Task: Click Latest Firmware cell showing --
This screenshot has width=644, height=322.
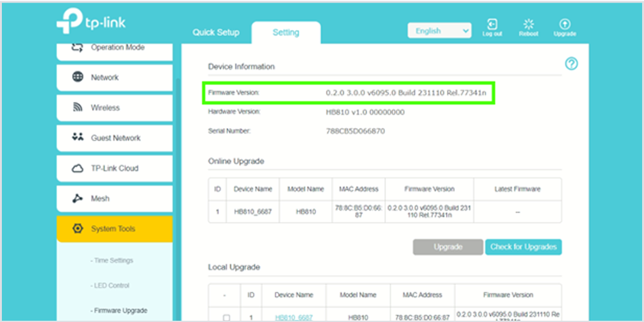Action: [x=518, y=213]
